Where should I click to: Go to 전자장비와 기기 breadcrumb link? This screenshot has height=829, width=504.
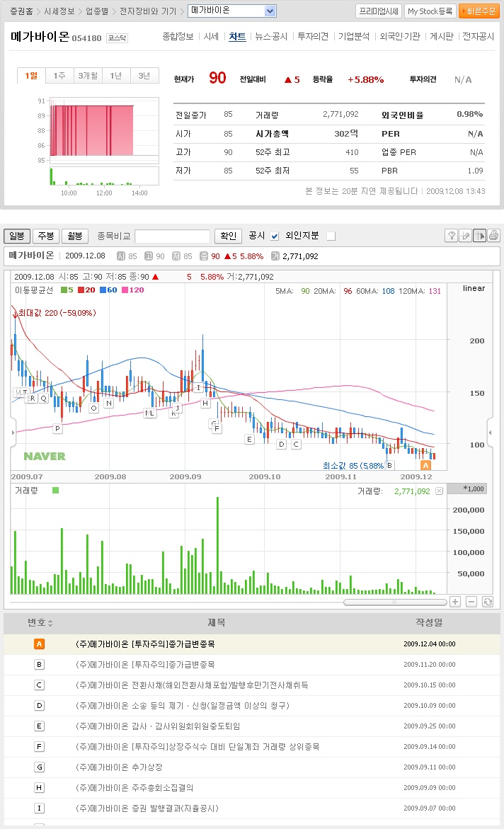[147, 11]
